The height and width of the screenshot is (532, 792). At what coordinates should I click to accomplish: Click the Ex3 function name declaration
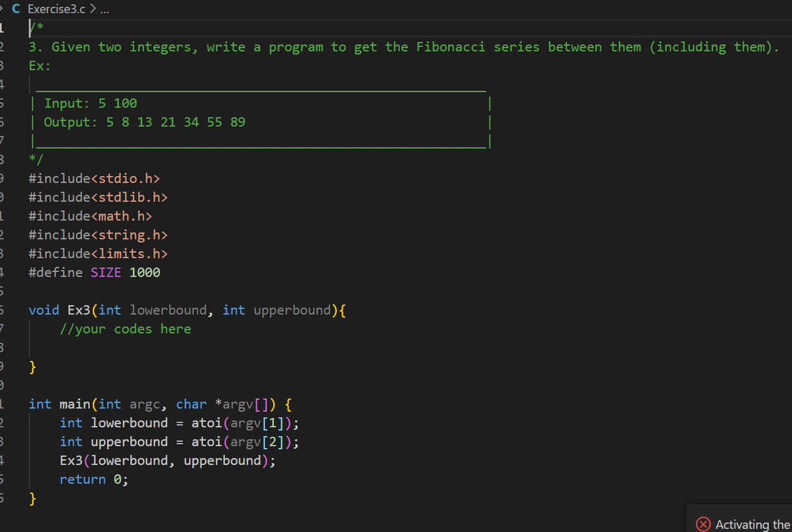80,310
